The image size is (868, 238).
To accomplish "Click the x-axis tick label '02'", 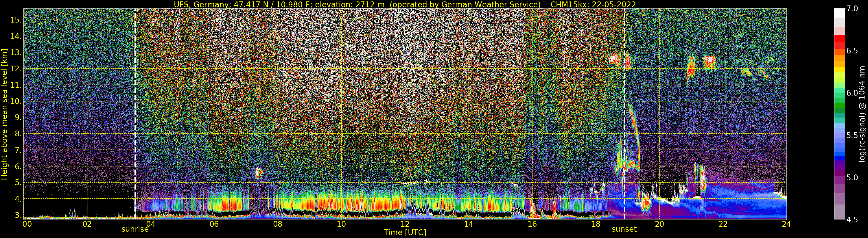I will pyautogui.click(x=87, y=224).
